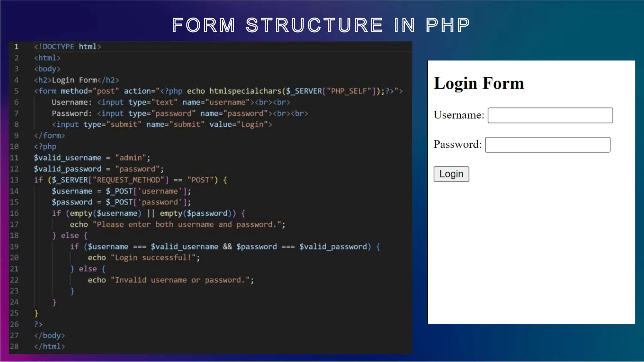Click the 'Login Form' heading
The height and width of the screenshot is (362, 644).
(x=479, y=84)
